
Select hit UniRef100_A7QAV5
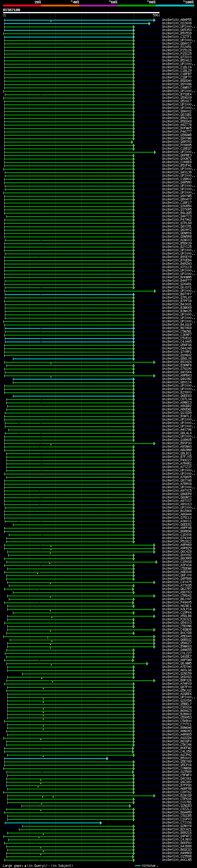tap(177, 477)
